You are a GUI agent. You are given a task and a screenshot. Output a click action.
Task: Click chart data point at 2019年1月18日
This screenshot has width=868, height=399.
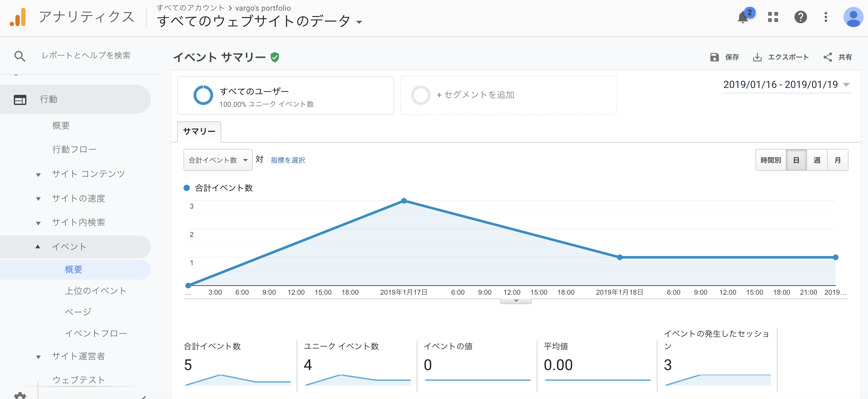pos(620,257)
